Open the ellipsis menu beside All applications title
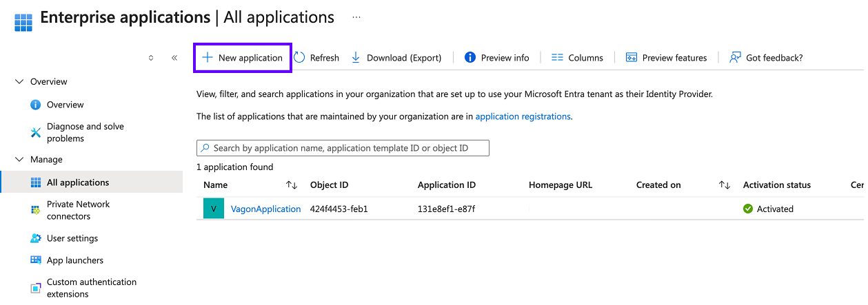 pyautogui.click(x=356, y=18)
